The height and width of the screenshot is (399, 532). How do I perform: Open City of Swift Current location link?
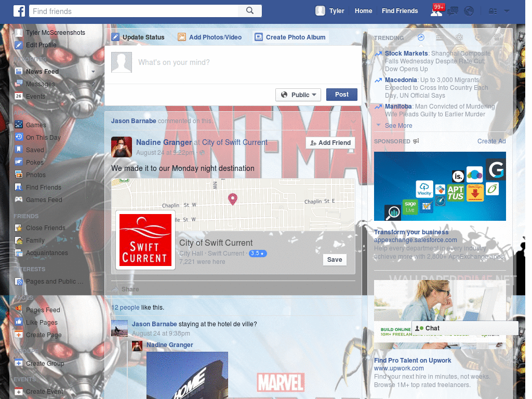235,142
